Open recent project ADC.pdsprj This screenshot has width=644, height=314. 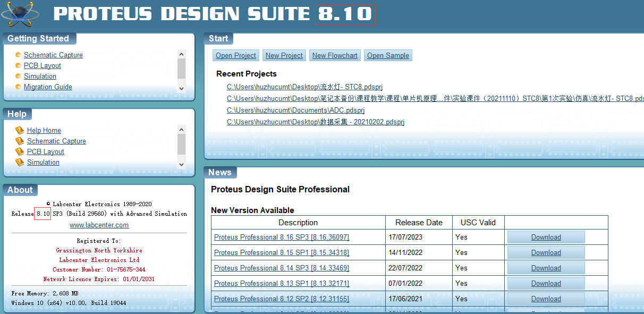click(295, 110)
